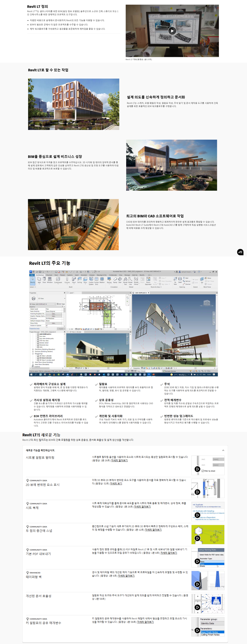Click the lightbulb icon above 기본 PDF 내보내기

tap(27, 549)
